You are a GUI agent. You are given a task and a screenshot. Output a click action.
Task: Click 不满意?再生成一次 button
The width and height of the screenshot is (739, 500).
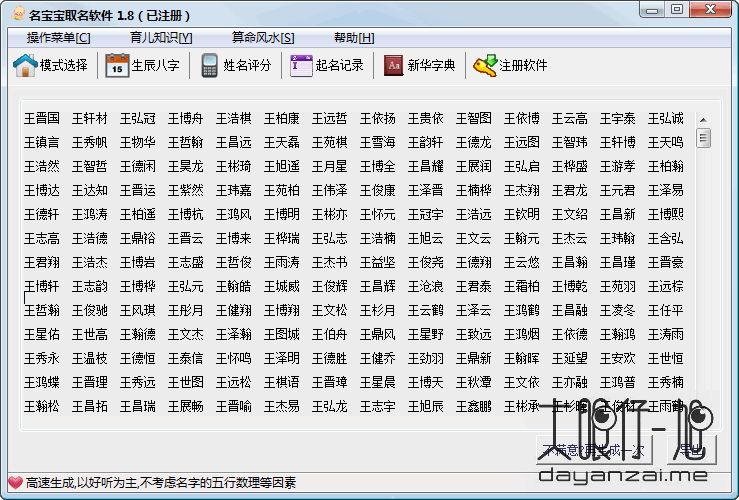click(x=594, y=450)
